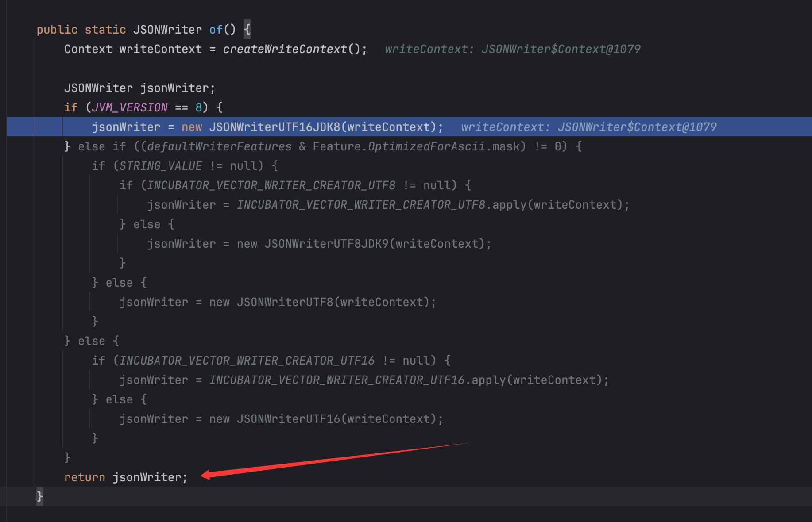
Task: Click the createWriteContext() method call
Action: (x=285, y=49)
